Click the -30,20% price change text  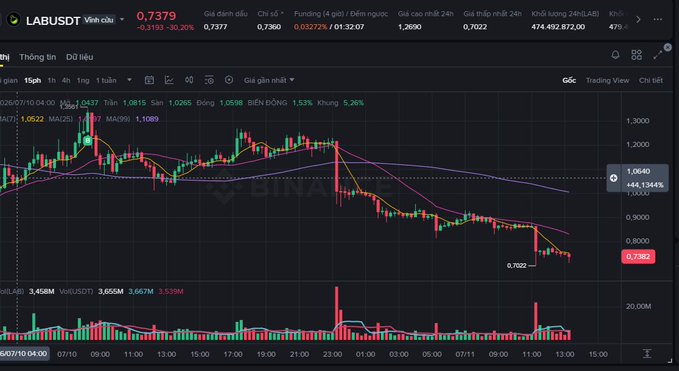tap(180, 28)
